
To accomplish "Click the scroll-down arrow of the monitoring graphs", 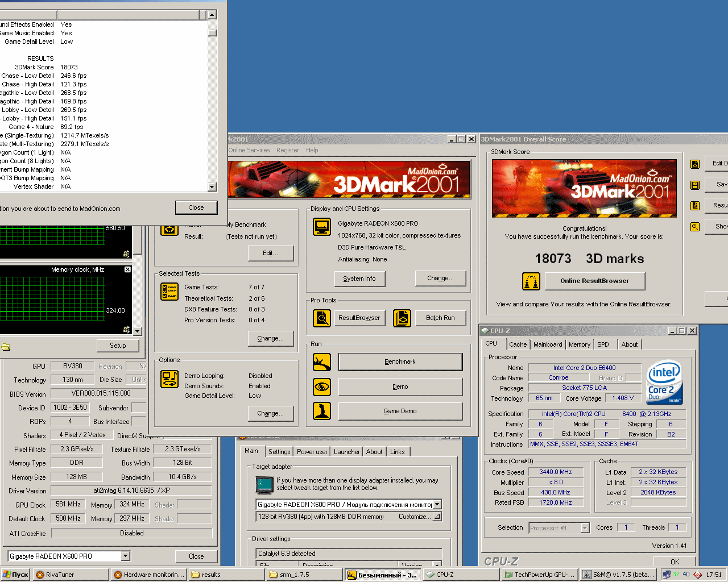I will point(136,331).
